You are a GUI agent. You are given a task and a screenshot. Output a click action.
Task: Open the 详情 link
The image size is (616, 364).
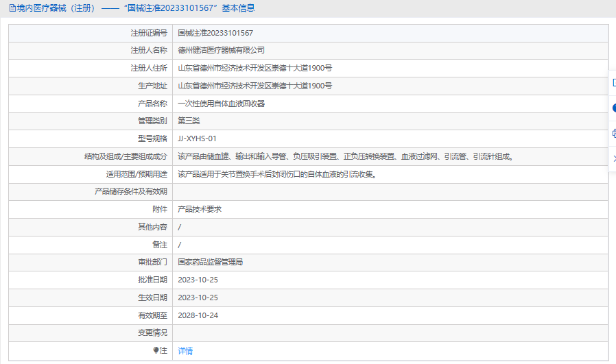pos(185,351)
